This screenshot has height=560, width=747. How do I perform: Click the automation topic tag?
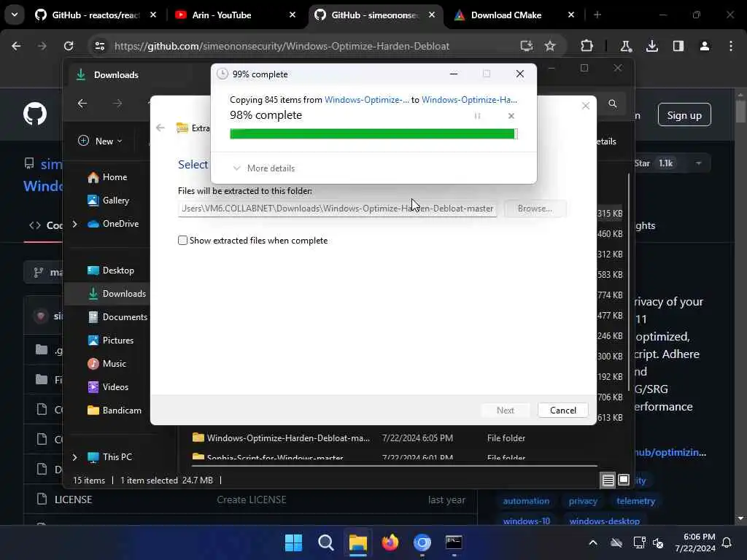point(526,501)
